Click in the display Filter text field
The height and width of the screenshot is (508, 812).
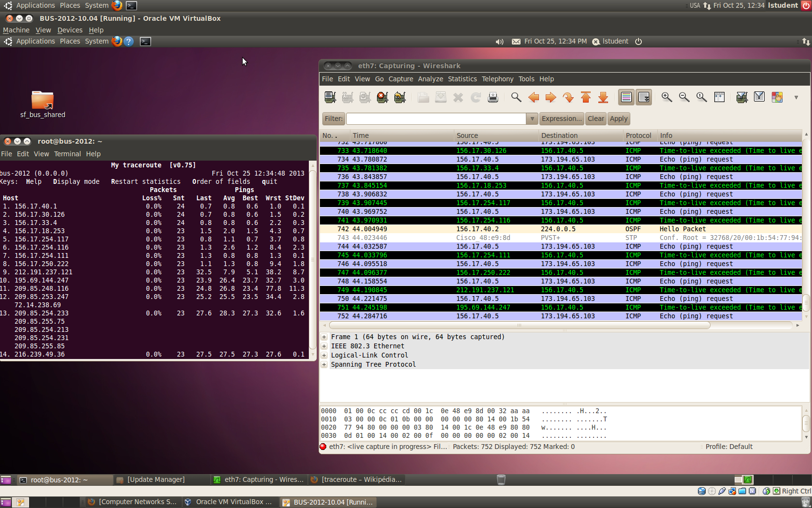[x=436, y=119]
